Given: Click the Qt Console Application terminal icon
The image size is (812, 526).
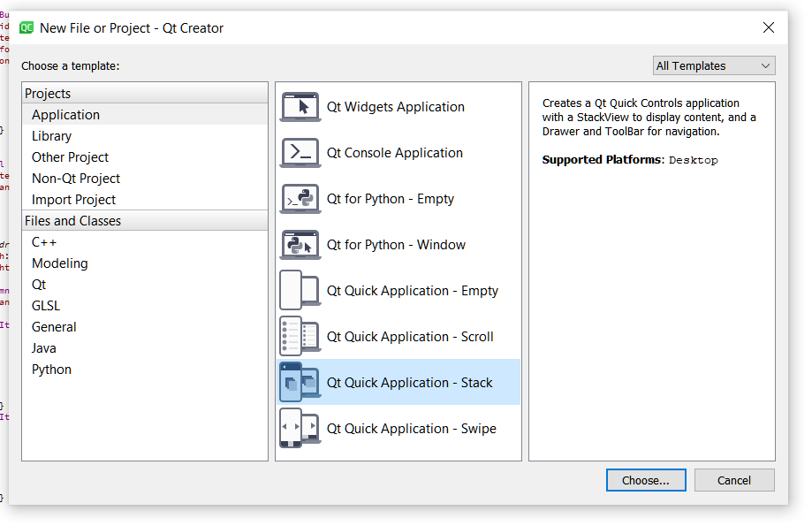Looking at the screenshot, I should point(300,153).
